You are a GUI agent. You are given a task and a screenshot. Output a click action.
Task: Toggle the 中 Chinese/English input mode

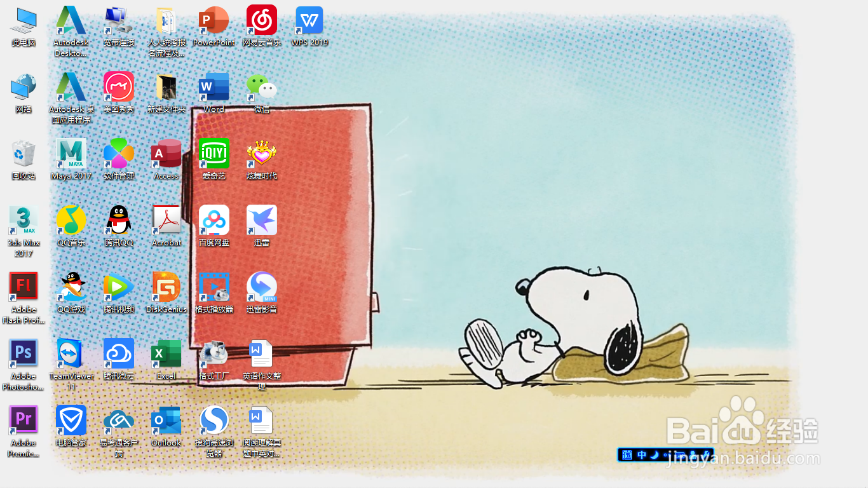642,455
